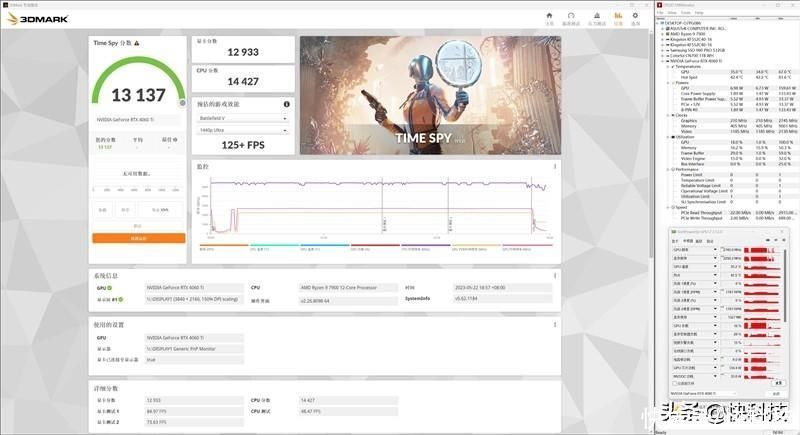This screenshot has height=435, width=800.
Task: Collapse the NVIDIA GeForce RTX 4060 Ti node in HWMonitor
Action: (663, 61)
